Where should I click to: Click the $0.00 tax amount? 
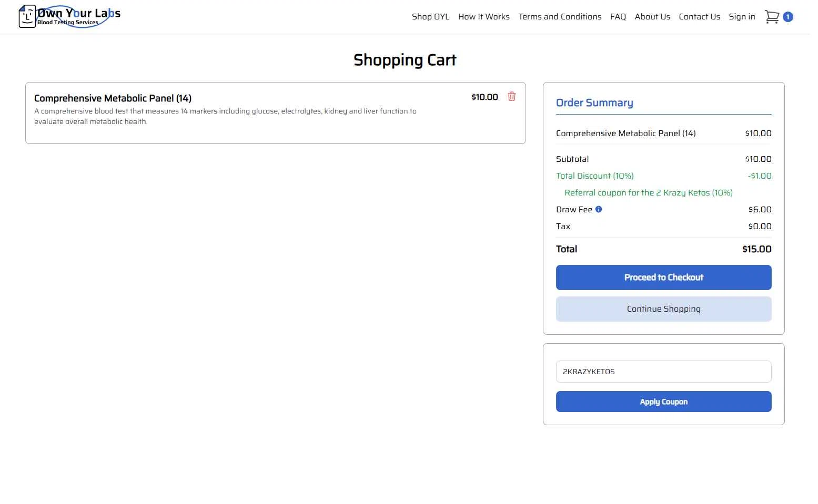point(760,226)
